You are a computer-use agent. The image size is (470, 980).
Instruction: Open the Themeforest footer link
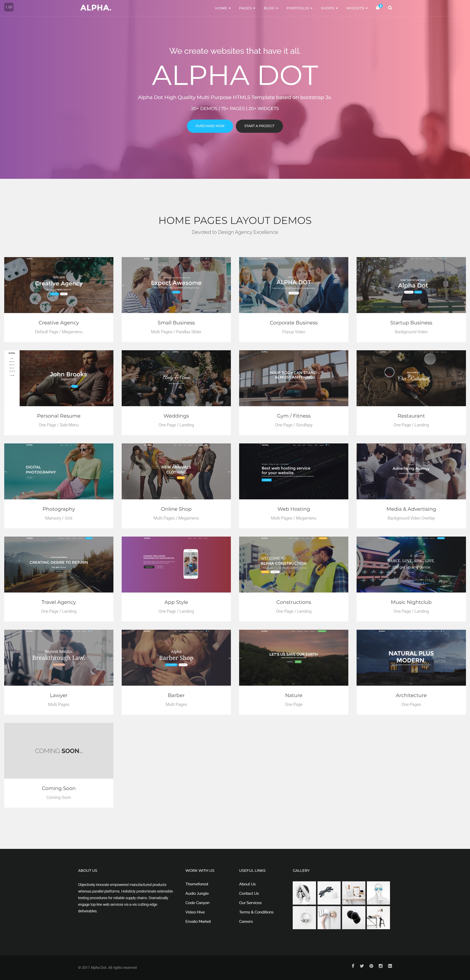(197, 884)
